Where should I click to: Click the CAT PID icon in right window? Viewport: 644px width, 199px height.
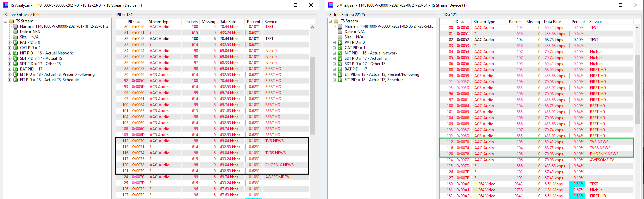340,48
